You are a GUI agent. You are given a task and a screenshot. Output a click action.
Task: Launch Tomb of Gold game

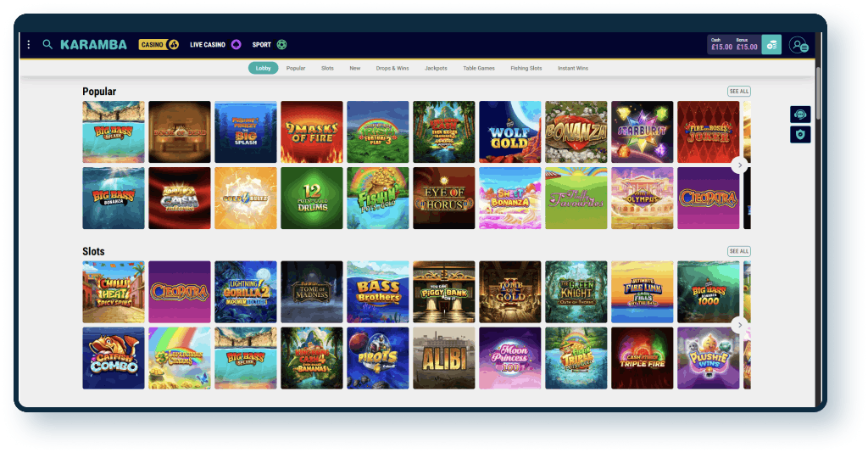point(509,292)
